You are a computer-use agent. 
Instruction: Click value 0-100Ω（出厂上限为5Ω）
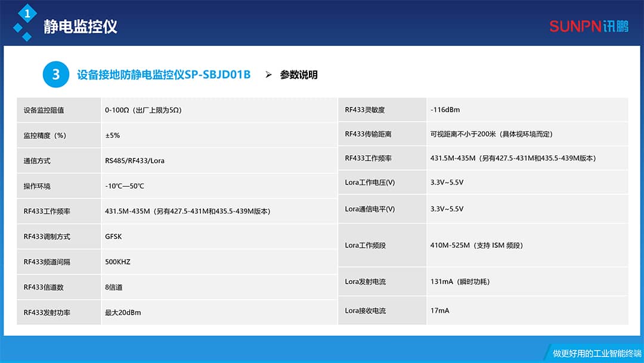click(x=143, y=110)
